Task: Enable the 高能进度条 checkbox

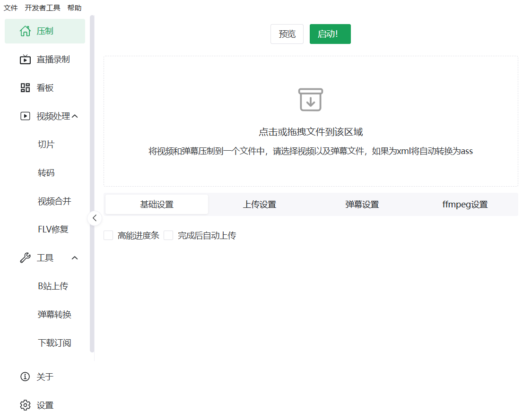Action: click(x=108, y=235)
